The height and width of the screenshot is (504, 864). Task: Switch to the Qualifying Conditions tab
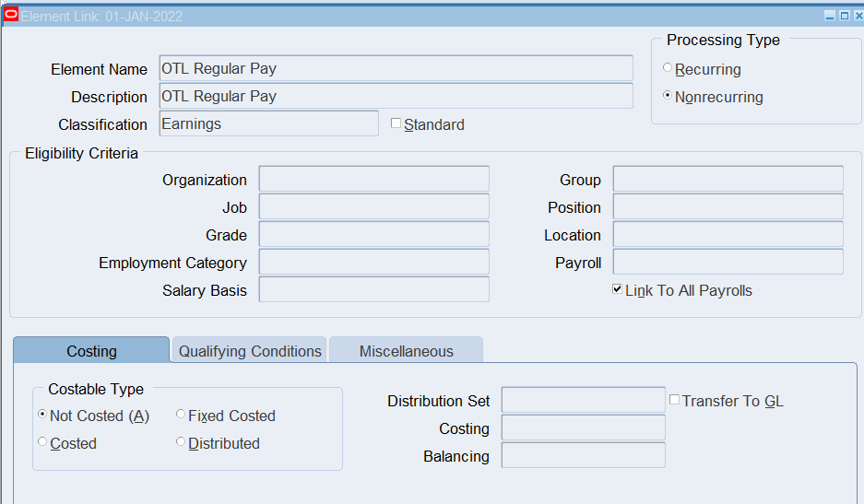pos(250,351)
